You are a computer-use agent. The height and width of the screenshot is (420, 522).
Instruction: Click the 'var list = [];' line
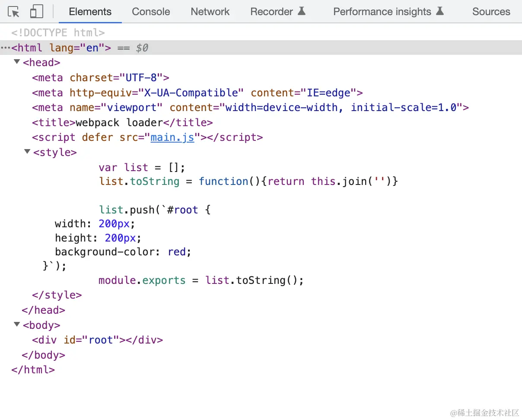coord(142,167)
